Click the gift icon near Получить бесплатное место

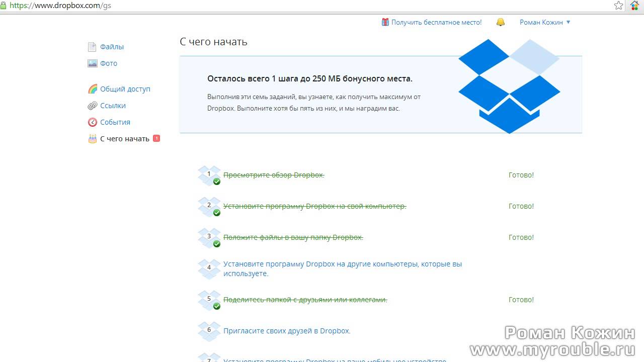point(385,22)
